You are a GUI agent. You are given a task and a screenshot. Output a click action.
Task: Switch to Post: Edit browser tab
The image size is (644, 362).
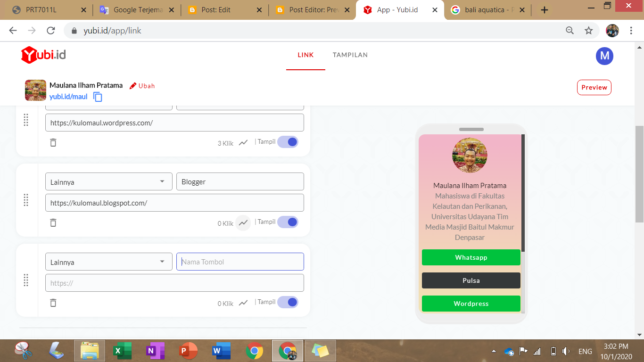click(x=224, y=10)
